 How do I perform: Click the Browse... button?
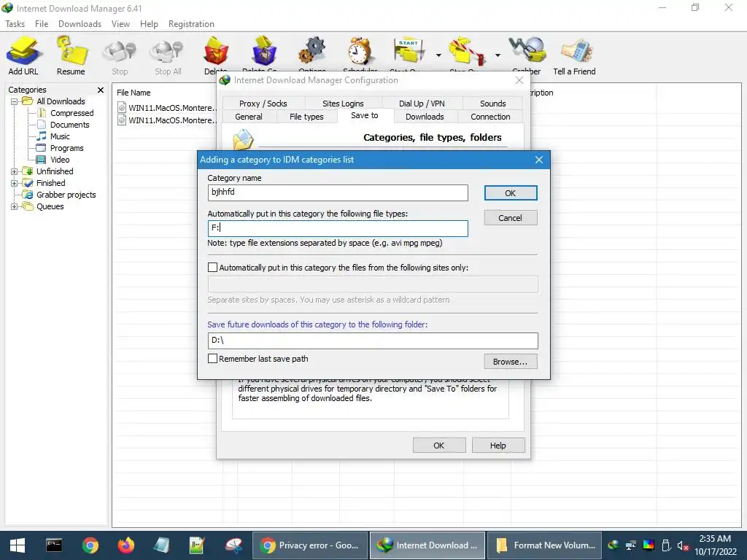[510, 362]
